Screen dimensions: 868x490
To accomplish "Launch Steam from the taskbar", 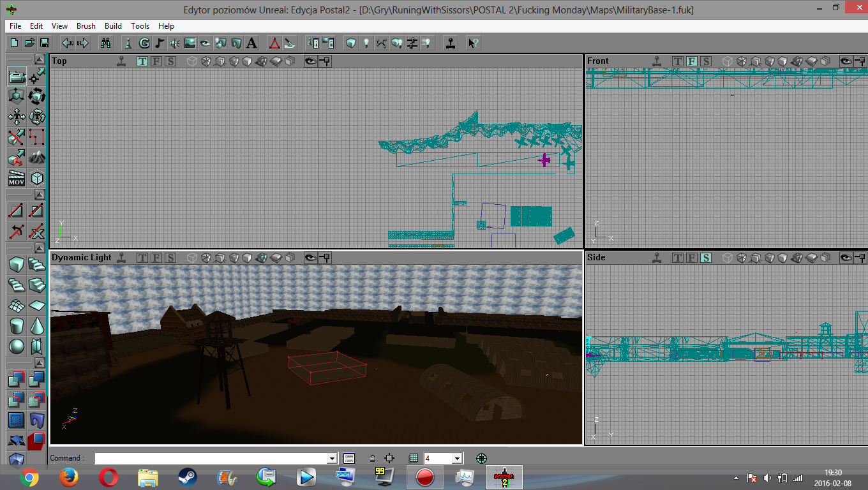I will [x=187, y=477].
